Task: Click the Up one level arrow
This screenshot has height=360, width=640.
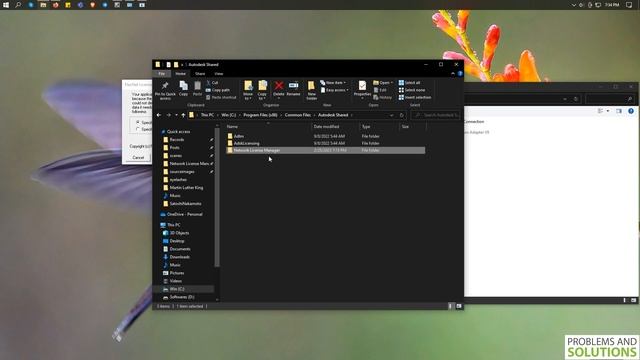Action: click(x=183, y=115)
